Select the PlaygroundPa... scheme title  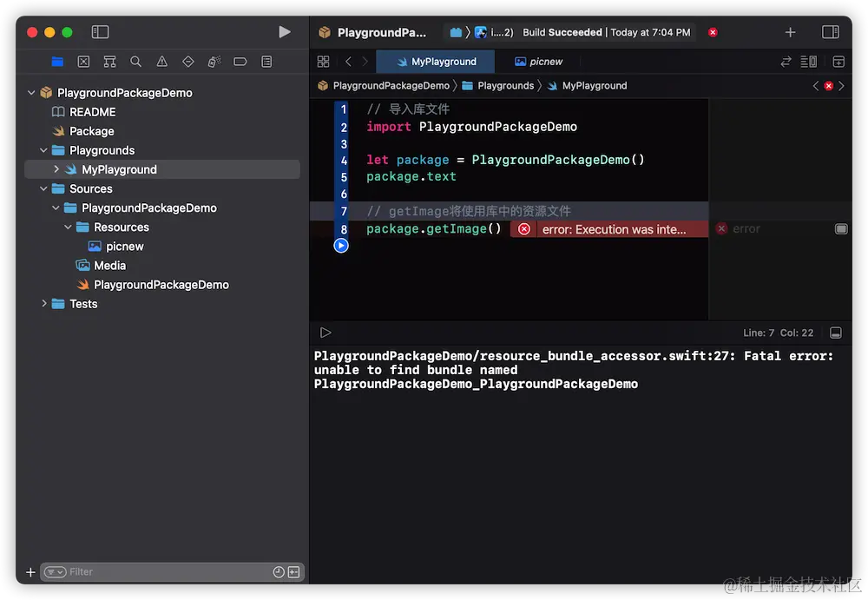point(381,33)
